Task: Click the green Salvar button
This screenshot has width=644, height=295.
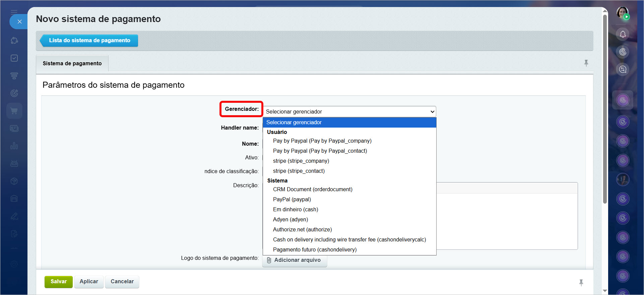Action: click(58, 282)
